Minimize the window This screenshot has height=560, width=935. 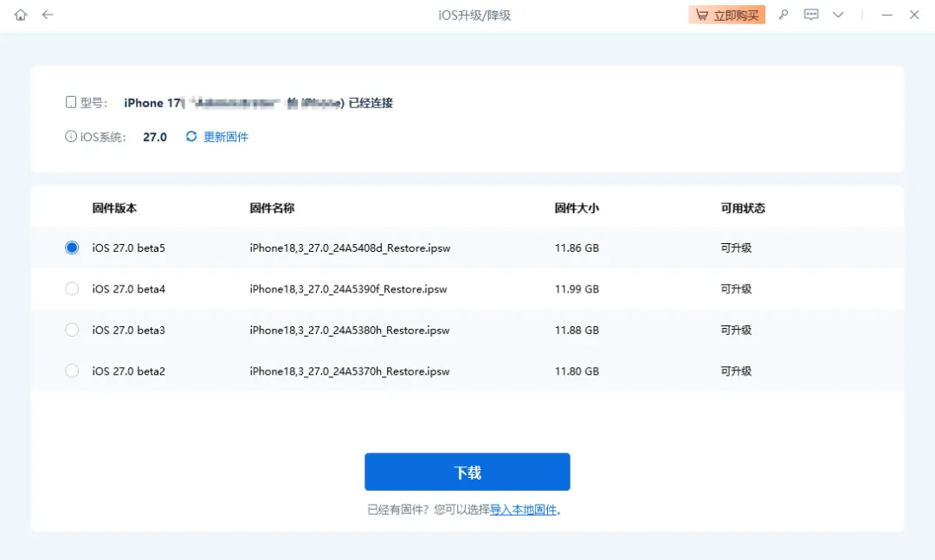[x=887, y=15]
